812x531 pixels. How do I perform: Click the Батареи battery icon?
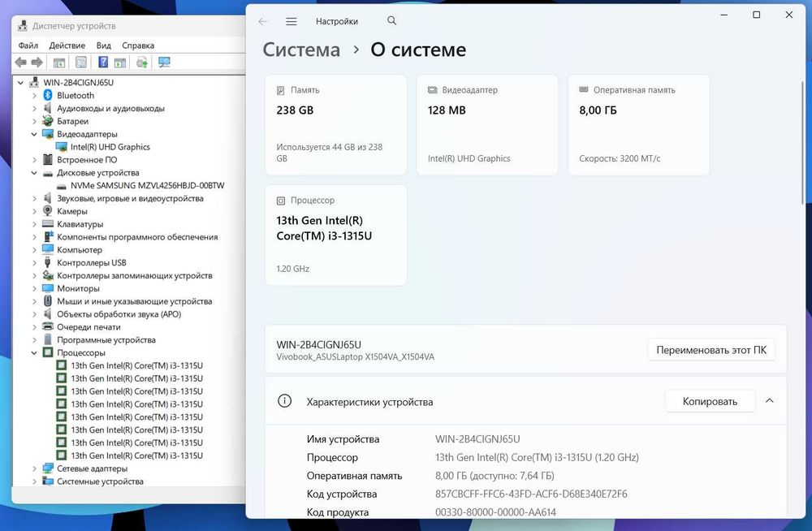(x=48, y=121)
